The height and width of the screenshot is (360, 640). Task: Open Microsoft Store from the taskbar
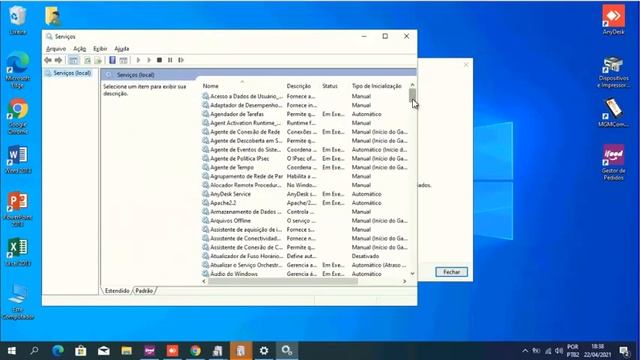80,351
